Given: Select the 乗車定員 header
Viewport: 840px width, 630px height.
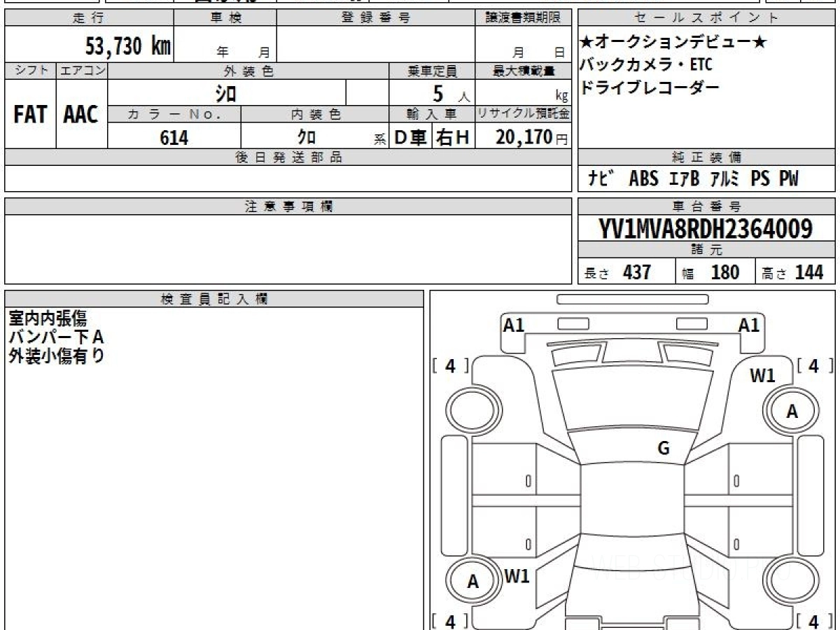Looking at the screenshot, I should [432, 71].
